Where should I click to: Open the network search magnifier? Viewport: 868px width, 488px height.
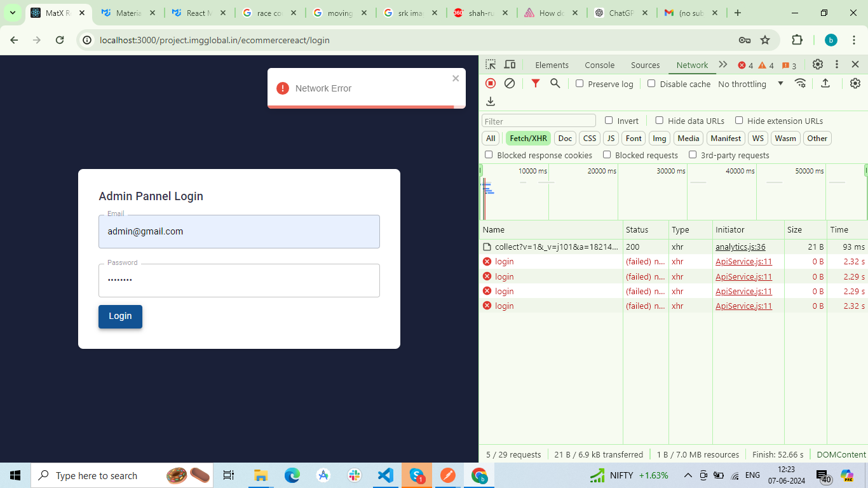pyautogui.click(x=555, y=83)
